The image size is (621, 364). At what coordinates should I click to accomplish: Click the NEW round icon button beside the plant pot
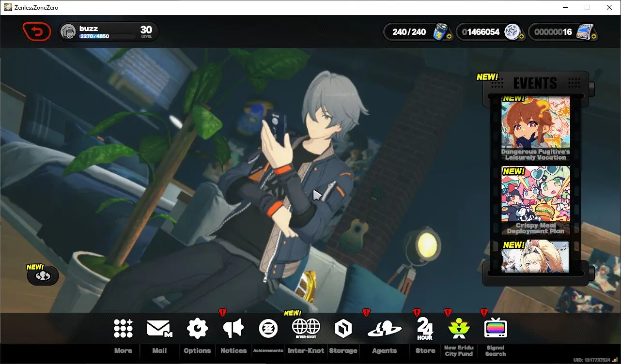coord(43,276)
